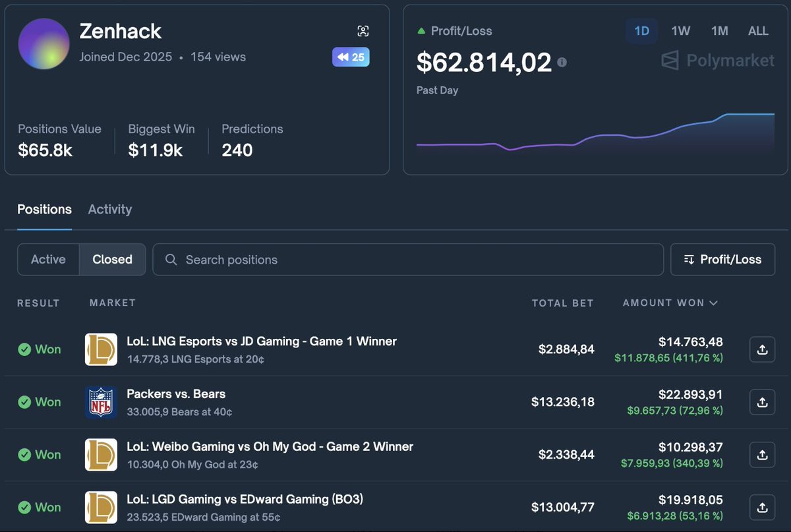Click the green Profit/Loss up-triangle indicator

coord(421,31)
